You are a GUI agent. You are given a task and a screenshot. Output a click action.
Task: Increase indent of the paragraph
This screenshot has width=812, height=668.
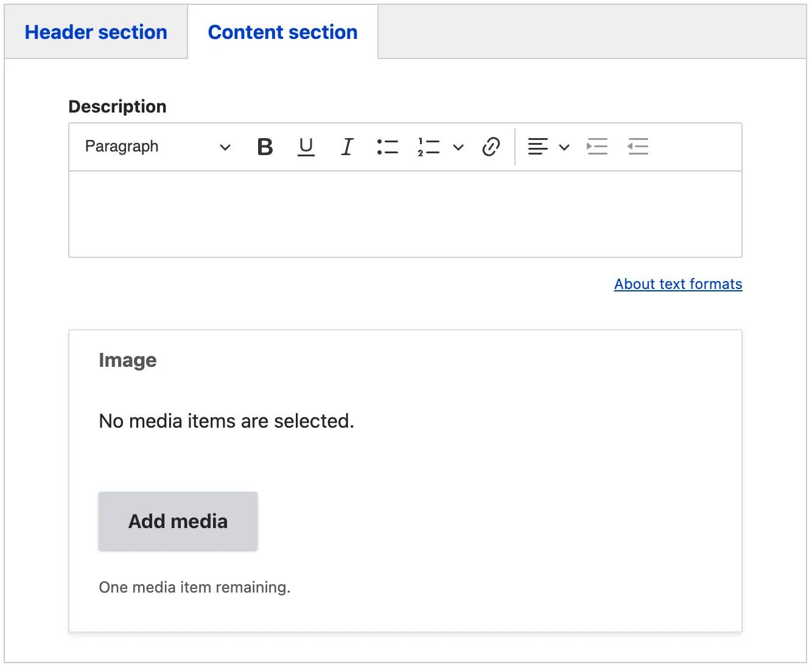tap(597, 147)
